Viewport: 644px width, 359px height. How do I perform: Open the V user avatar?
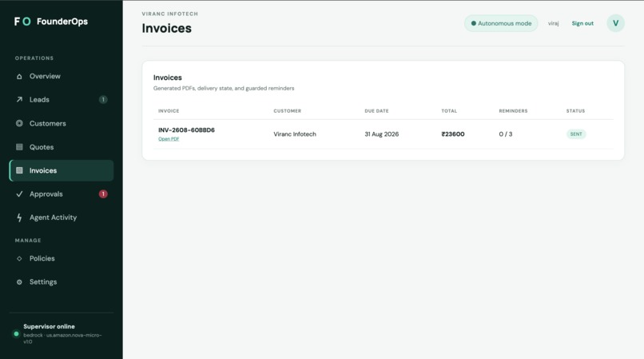615,23
